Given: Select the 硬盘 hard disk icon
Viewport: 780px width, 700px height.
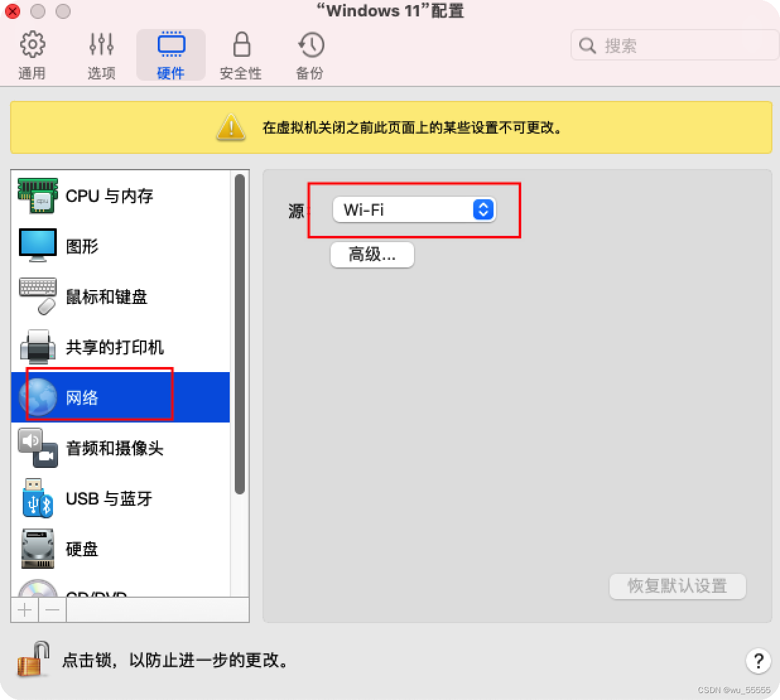Looking at the screenshot, I should pyautogui.click(x=38, y=549).
